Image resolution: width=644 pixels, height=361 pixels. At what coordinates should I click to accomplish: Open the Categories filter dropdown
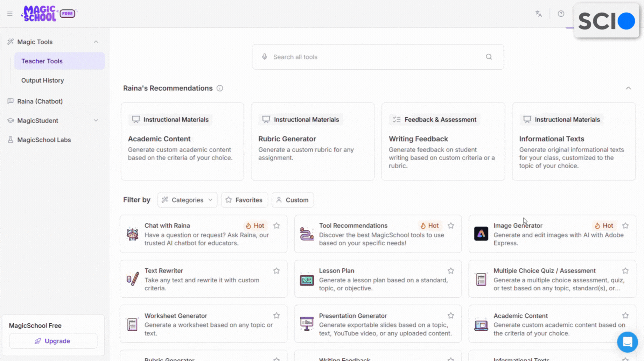click(x=188, y=200)
